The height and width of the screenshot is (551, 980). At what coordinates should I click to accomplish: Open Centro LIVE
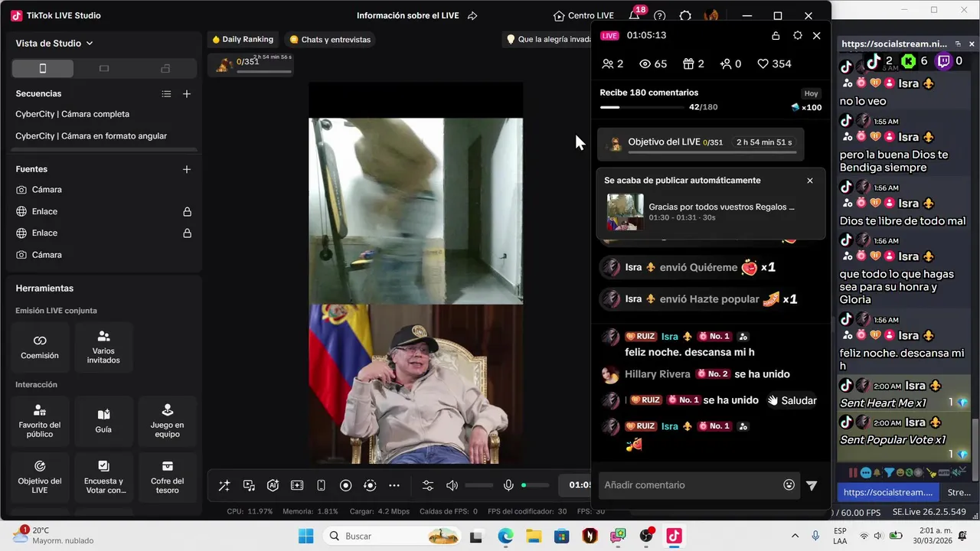click(x=583, y=16)
